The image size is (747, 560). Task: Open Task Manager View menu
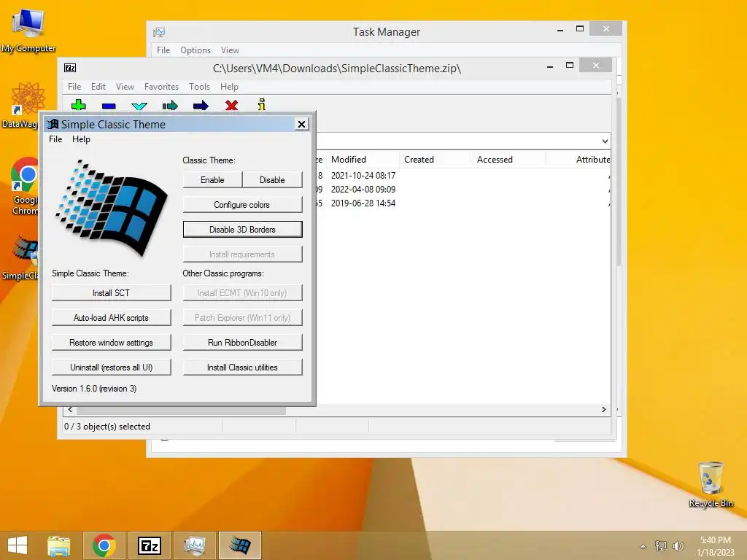230,50
